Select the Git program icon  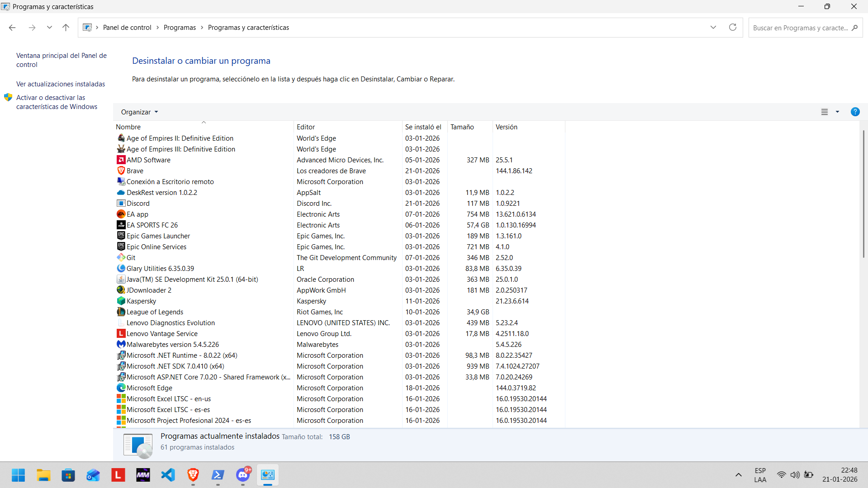[121, 258]
